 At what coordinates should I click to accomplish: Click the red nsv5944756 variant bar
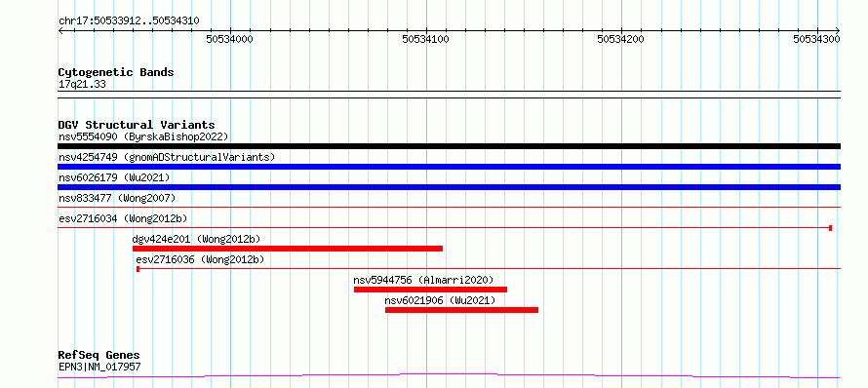[x=431, y=290]
